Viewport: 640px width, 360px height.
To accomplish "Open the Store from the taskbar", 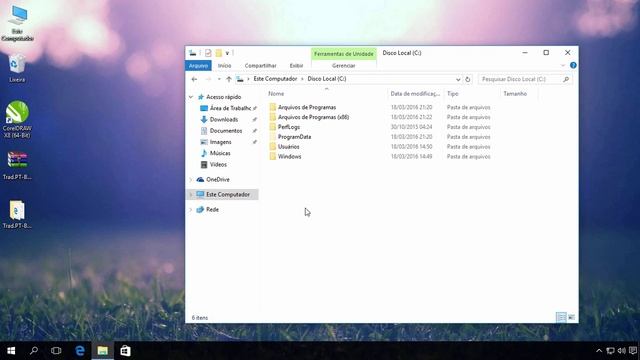I will 125,351.
